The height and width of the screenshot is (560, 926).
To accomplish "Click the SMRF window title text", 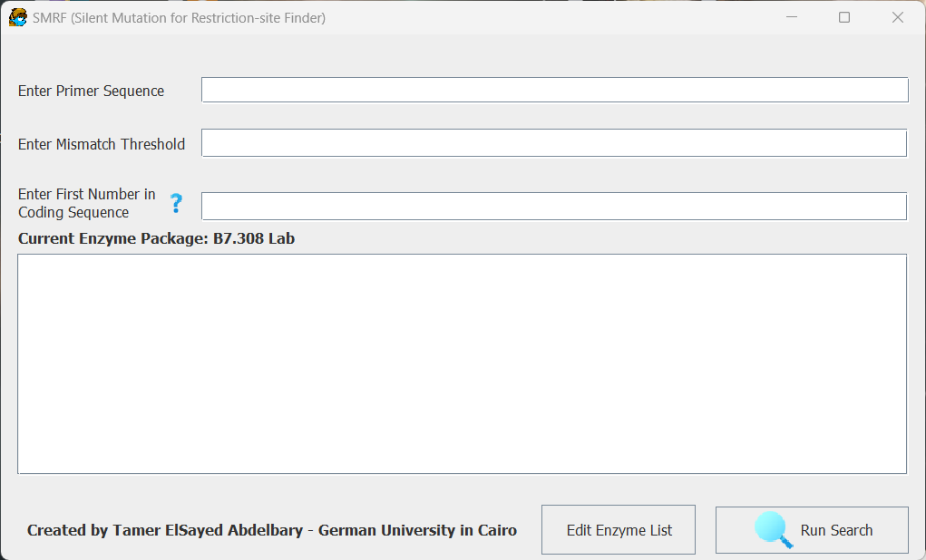I will [179, 17].
